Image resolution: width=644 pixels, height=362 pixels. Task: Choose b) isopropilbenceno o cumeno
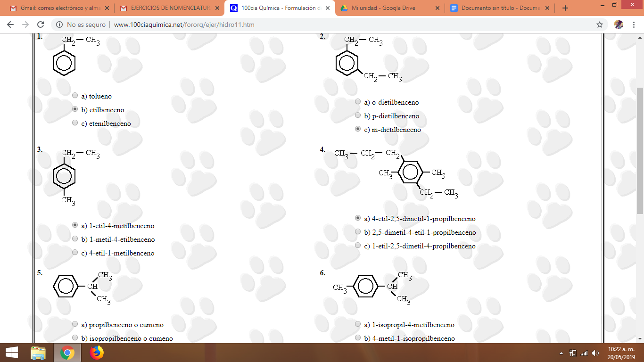(x=75, y=337)
